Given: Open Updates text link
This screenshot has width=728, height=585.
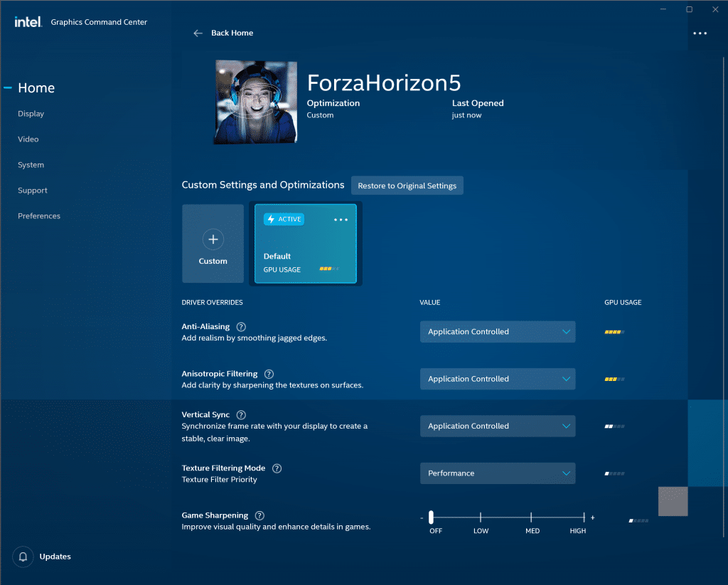Looking at the screenshot, I should [x=55, y=557].
